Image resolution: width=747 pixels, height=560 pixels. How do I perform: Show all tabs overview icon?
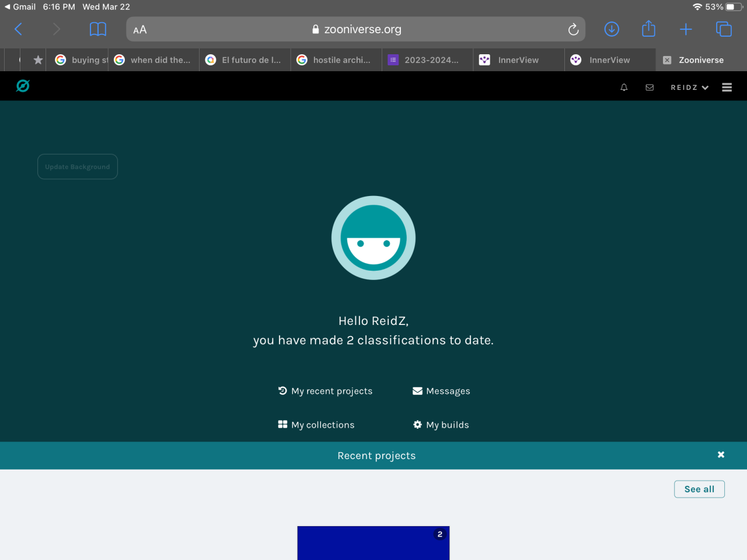tap(724, 29)
